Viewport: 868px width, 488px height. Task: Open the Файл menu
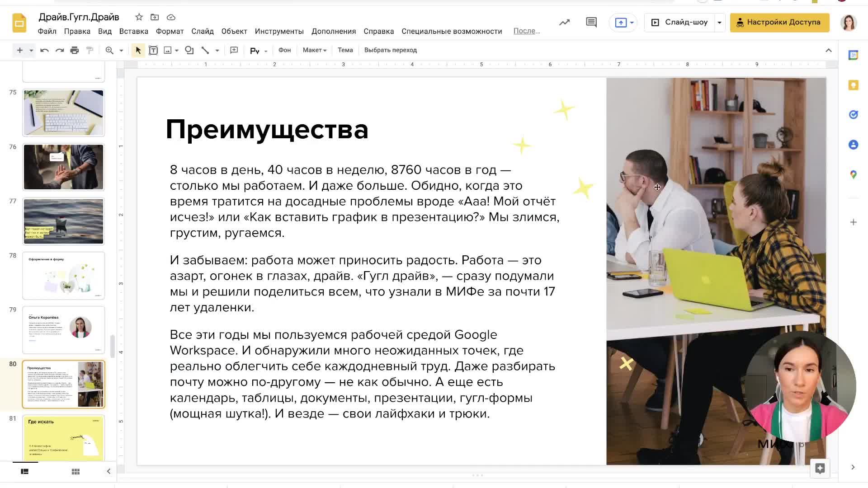pos(47,31)
